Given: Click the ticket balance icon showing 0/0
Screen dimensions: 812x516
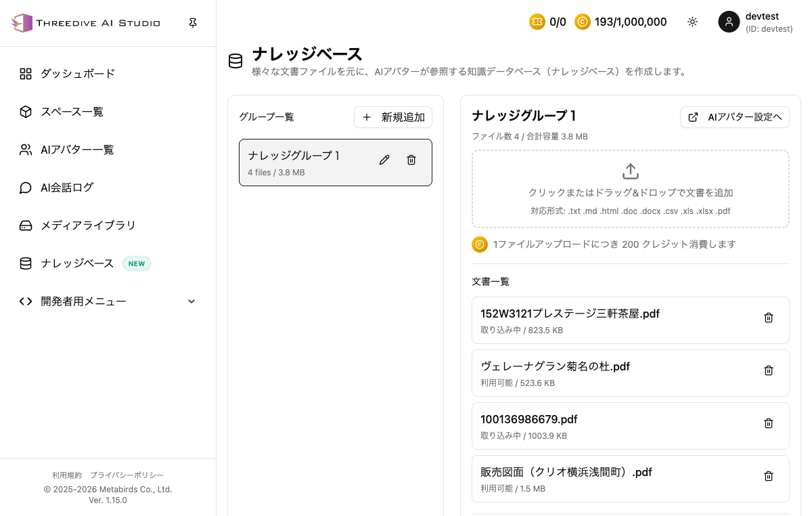Looking at the screenshot, I should point(537,22).
